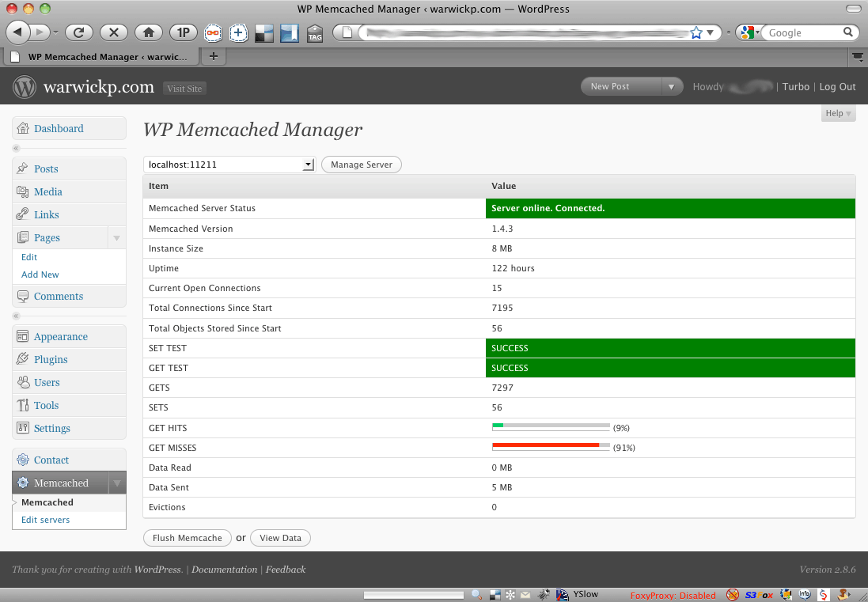Click the browser Forward arrow button
Viewport: 868px width, 602px height.
pos(40,32)
